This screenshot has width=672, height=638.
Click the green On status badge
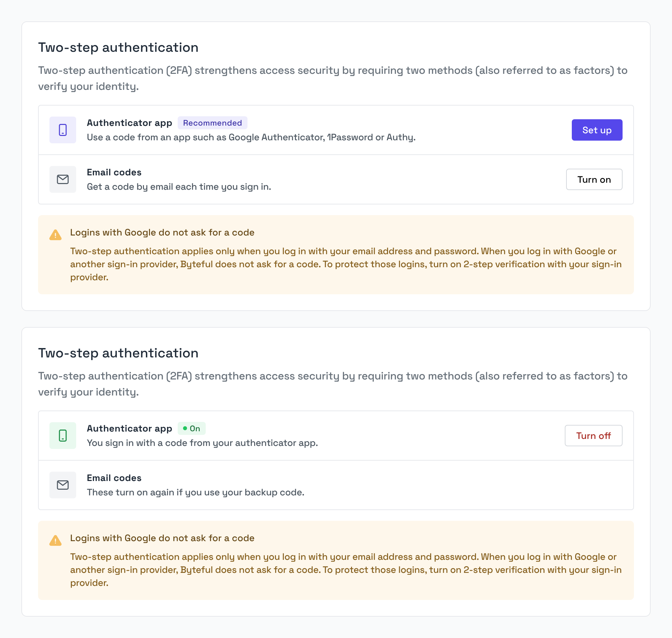coord(191,429)
